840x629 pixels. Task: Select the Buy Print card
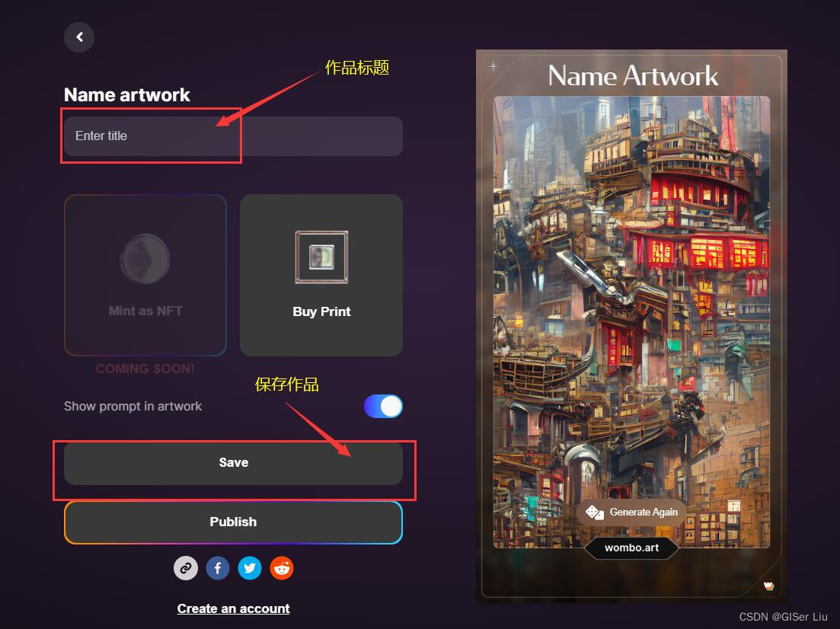click(x=321, y=275)
